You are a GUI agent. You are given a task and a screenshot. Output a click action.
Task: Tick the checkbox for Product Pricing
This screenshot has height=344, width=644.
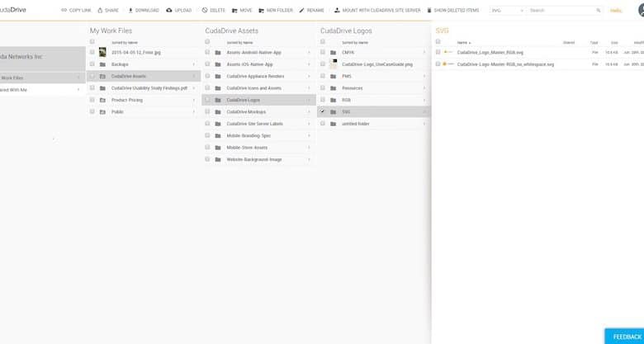92,100
